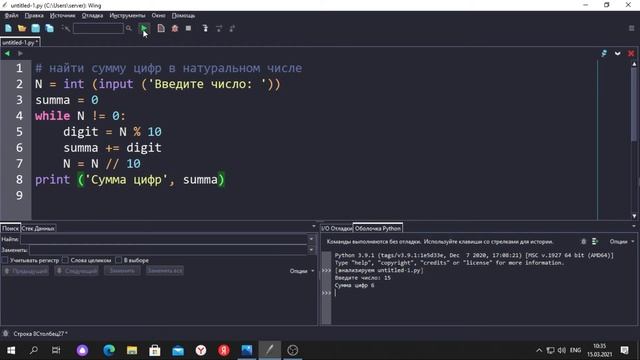This screenshot has height=360, width=640.
Task: Click the Step Over debug icon
Action: pos(219,28)
